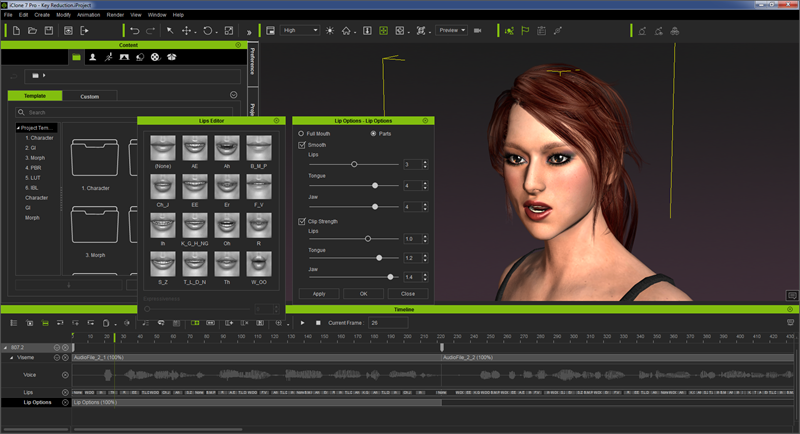This screenshot has height=434, width=800.
Task: Select the Move object tool
Action: (187, 31)
